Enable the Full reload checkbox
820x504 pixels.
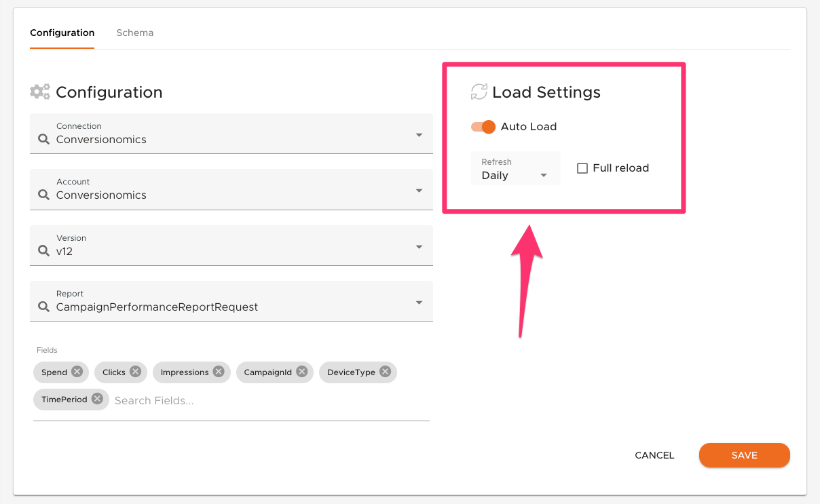pyautogui.click(x=582, y=168)
